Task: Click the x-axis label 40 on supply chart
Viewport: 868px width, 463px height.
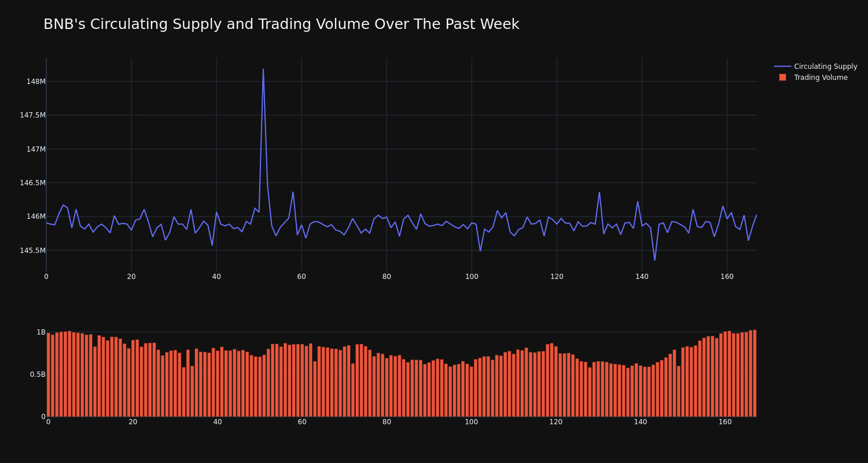Action: coord(216,277)
